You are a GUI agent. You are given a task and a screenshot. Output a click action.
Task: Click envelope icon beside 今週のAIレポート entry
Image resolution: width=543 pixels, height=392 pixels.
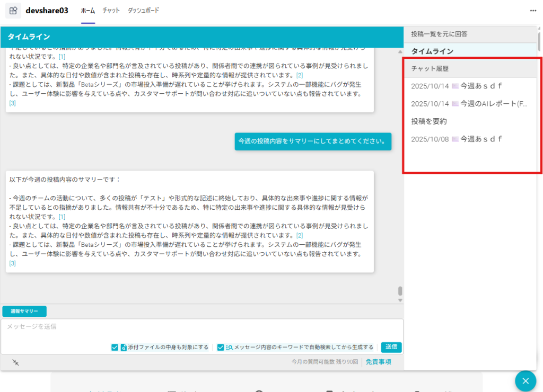(455, 104)
